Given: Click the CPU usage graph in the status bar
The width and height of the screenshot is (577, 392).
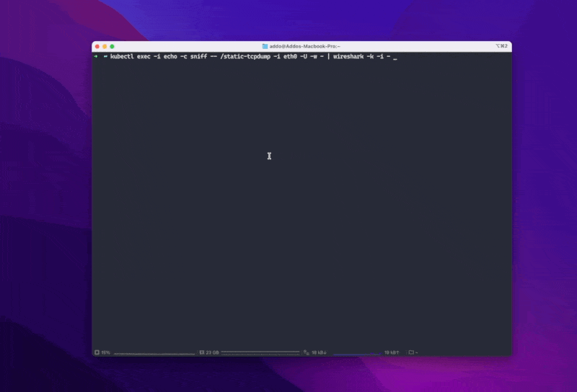Looking at the screenshot, I should click(154, 353).
